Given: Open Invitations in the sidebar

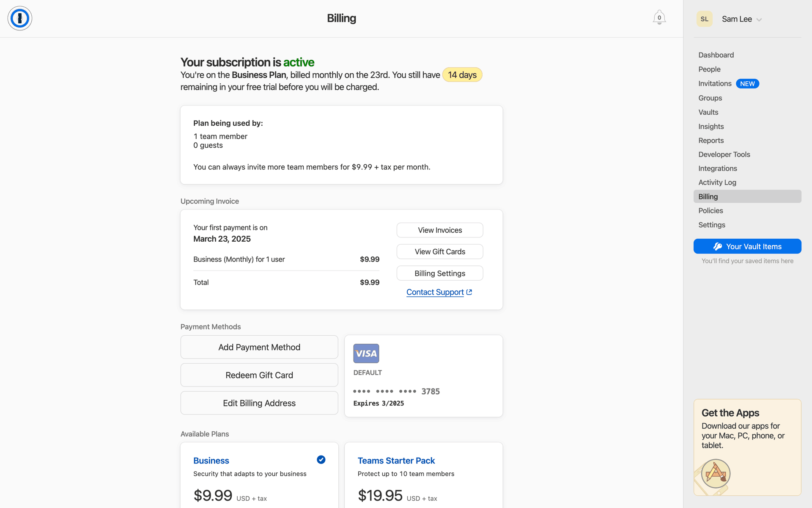Looking at the screenshot, I should 715,84.
